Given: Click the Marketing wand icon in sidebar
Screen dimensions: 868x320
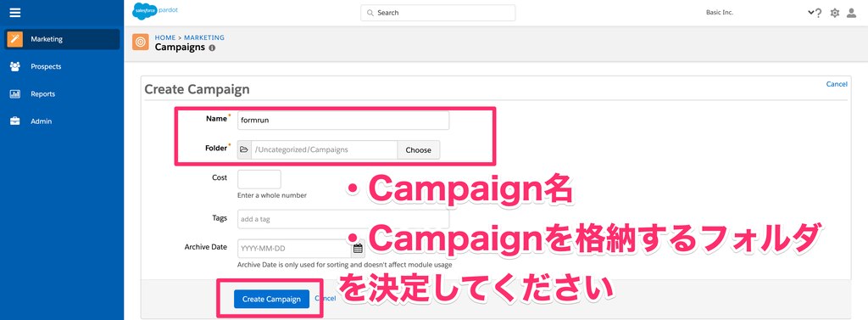Looking at the screenshot, I should pos(15,39).
